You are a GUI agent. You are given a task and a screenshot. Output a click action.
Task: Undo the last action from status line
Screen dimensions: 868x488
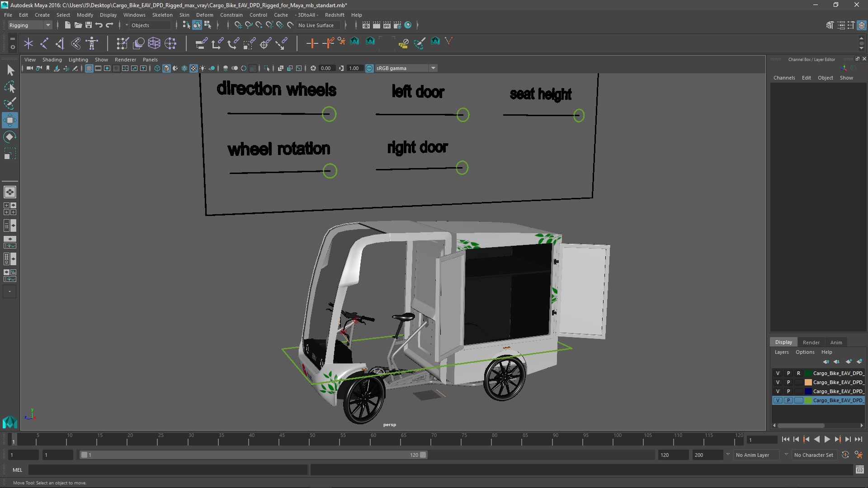[x=99, y=25]
